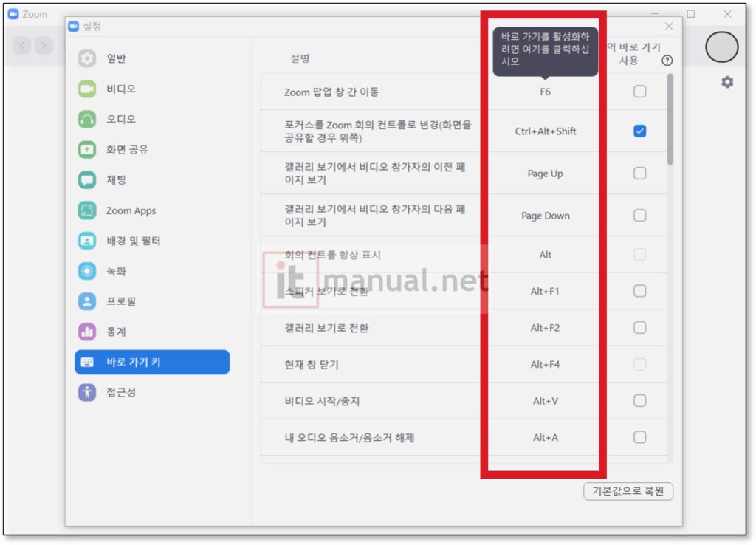The height and width of the screenshot is (545, 756).
Task: Click the forward arrow in Zoom window
Action: pyautogui.click(x=44, y=45)
